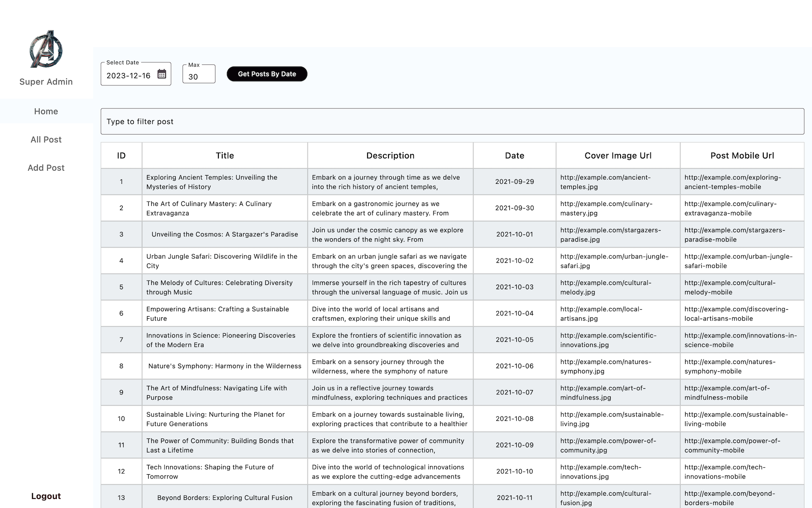This screenshot has width=812, height=508.
Task: Focus the Max count input
Action: (x=199, y=74)
